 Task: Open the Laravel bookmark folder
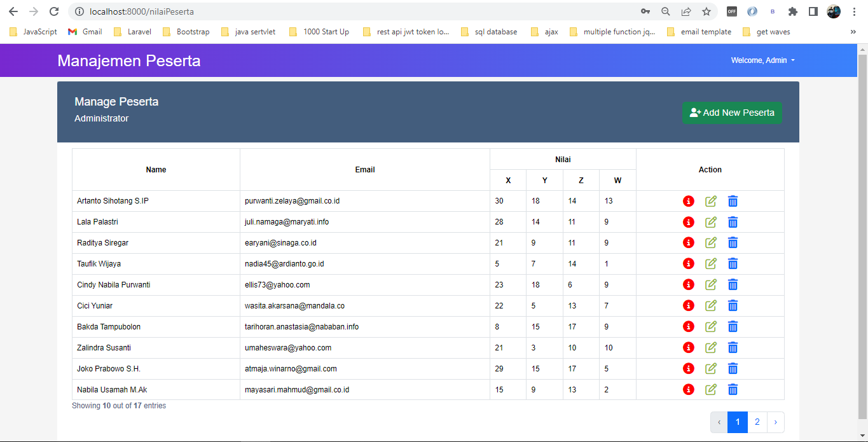pyautogui.click(x=132, y=32)
